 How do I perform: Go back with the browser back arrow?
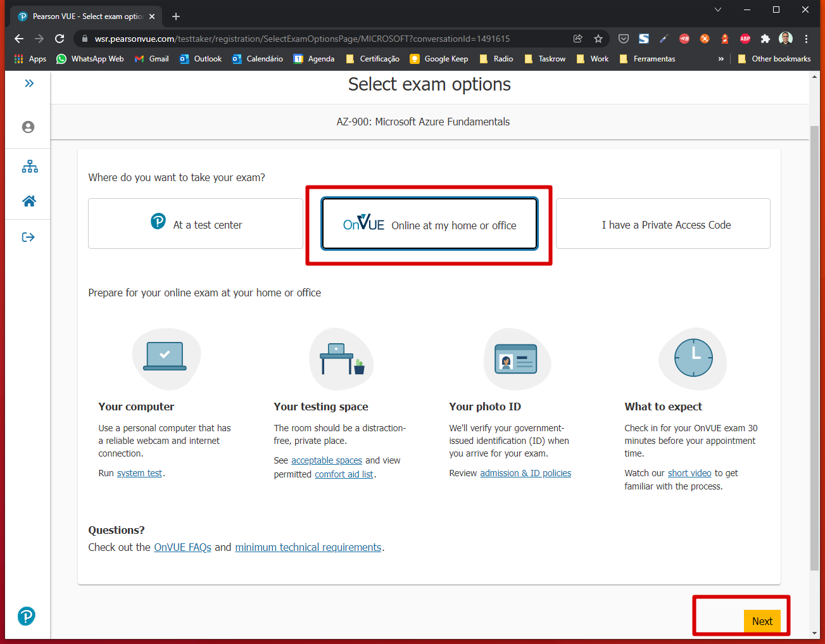pyautogui.click(x=19, y=39)
